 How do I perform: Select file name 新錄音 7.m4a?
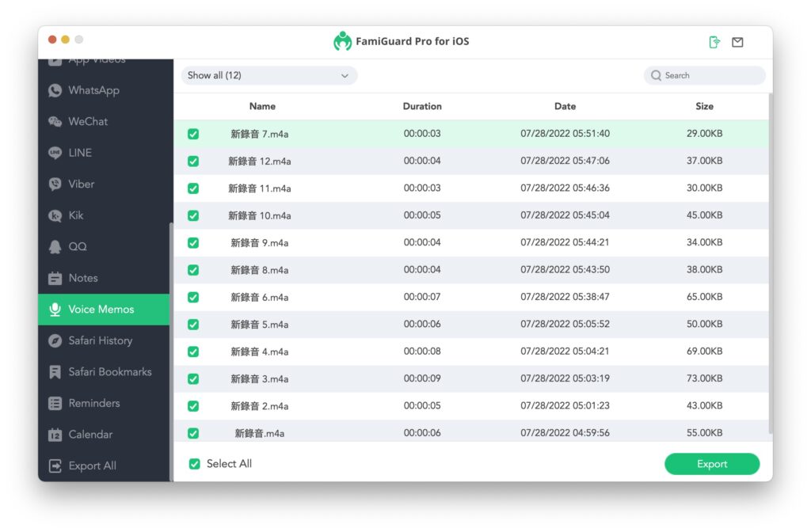(x=259, y=135)
